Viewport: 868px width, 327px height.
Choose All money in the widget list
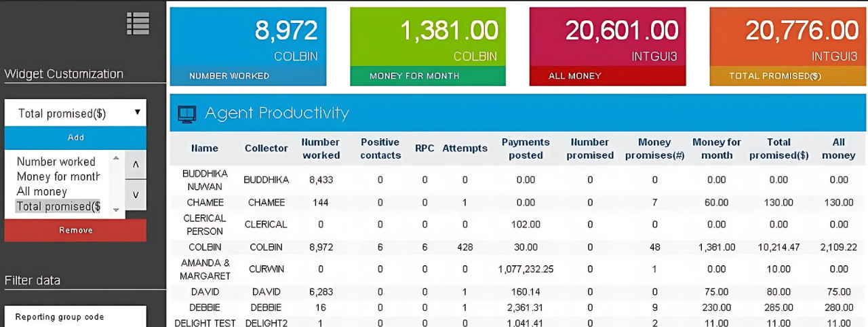click(42, 191)
